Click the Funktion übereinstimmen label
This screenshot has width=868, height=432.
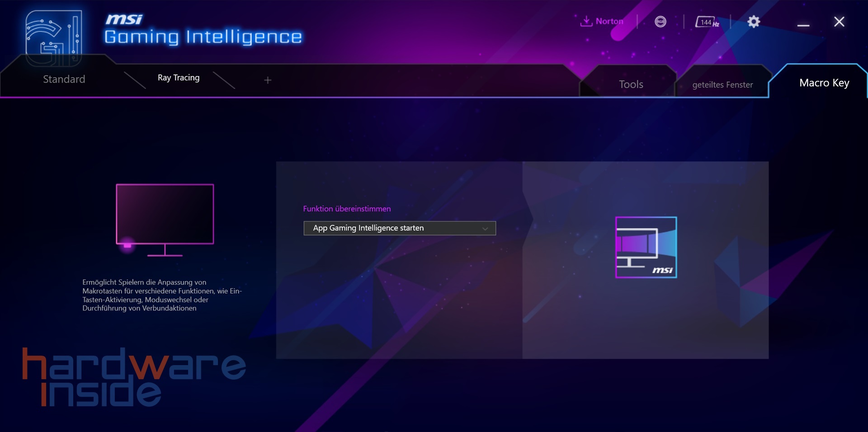(347, 209)
